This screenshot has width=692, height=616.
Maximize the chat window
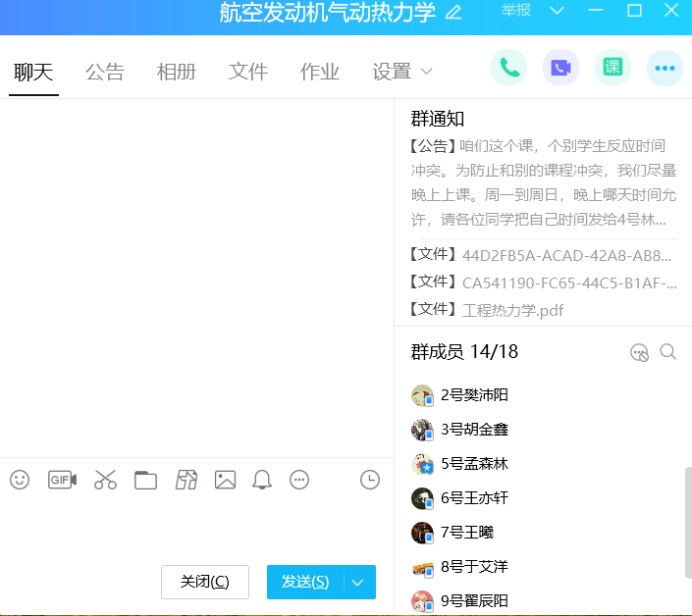634,11
